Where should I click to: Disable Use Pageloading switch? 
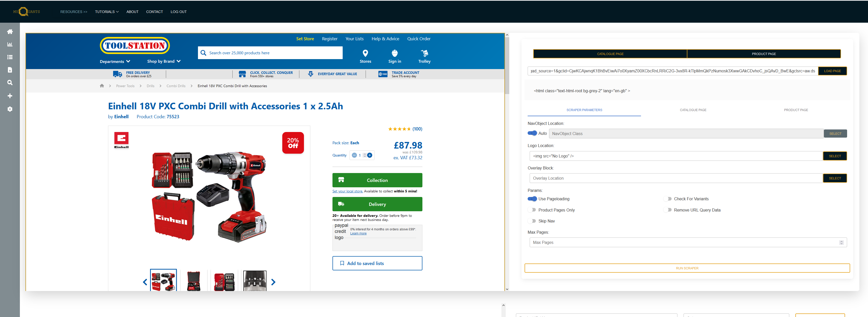coord(532,199)
